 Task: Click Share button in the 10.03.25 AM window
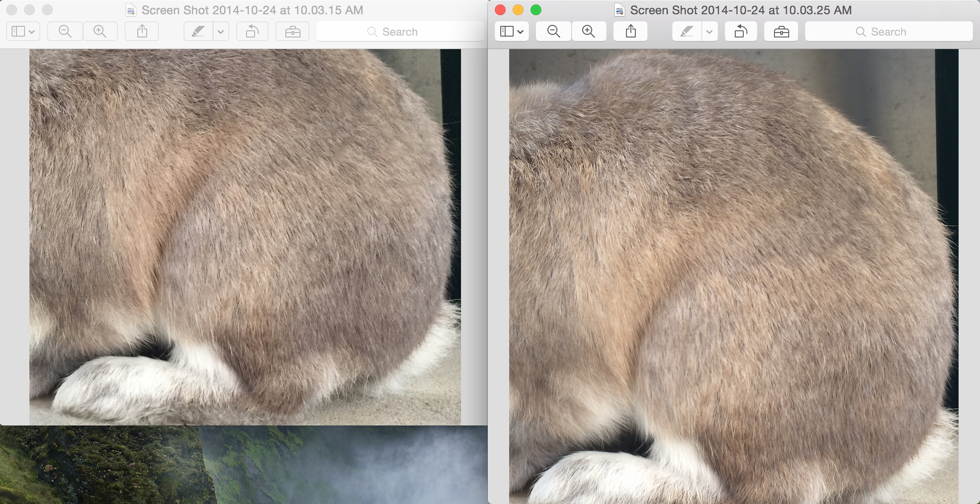click(x=630, y=32)
